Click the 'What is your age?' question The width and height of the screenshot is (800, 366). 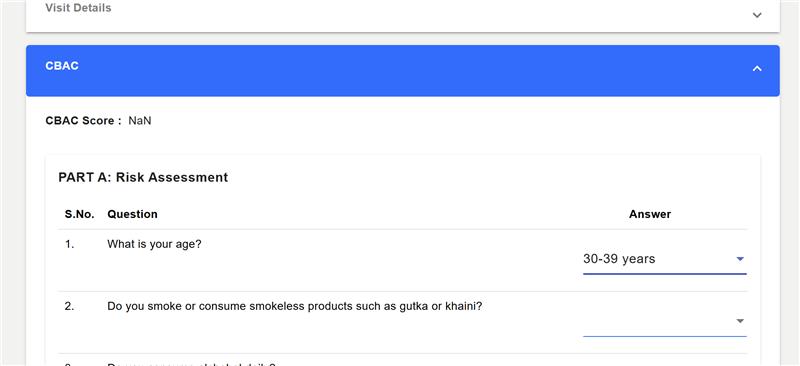tap(154, 245)
